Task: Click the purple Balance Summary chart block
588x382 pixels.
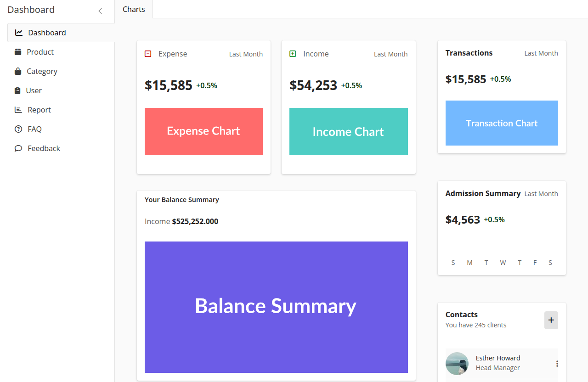Action: [x=276, y=307]
